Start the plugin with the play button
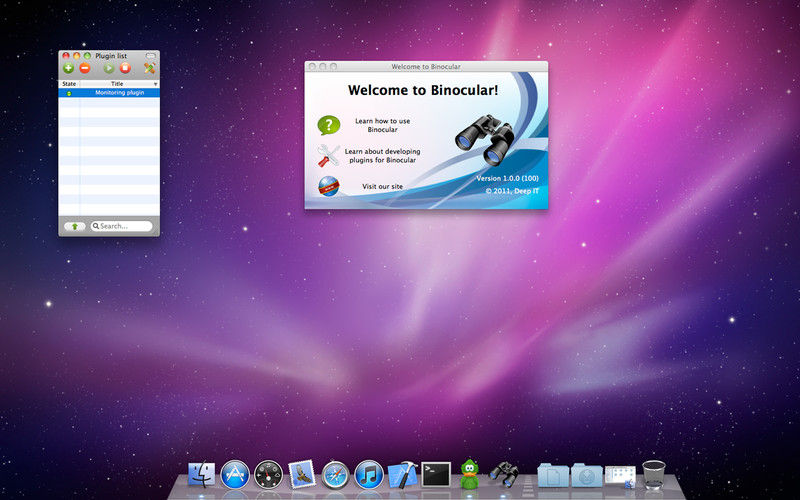Viewport: 800px width, 500px height. 109,68
